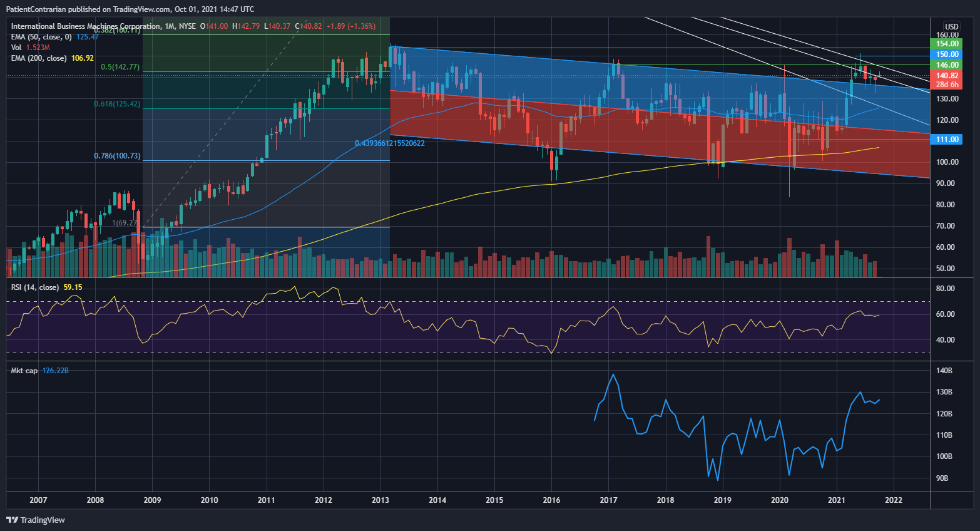Click 40.00 on the RSI axis

point(946,340)
